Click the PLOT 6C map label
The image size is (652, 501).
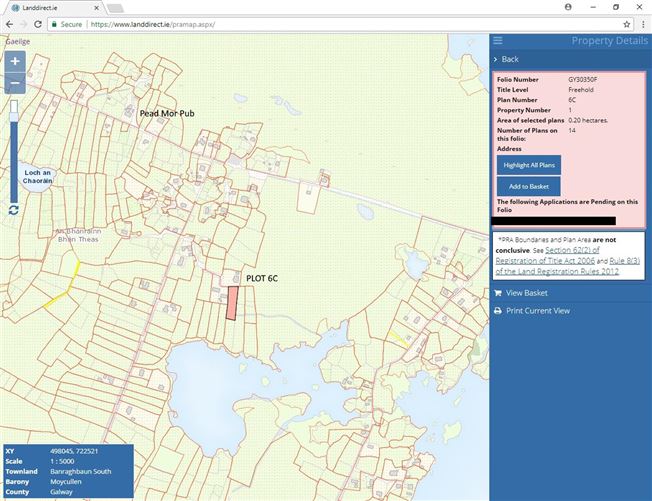pos(262,279)
